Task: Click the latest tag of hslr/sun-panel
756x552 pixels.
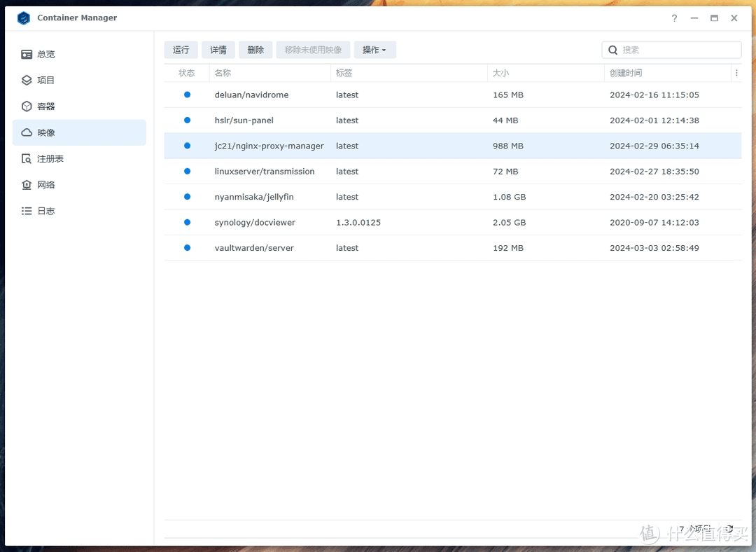Action: pos(347,120)
